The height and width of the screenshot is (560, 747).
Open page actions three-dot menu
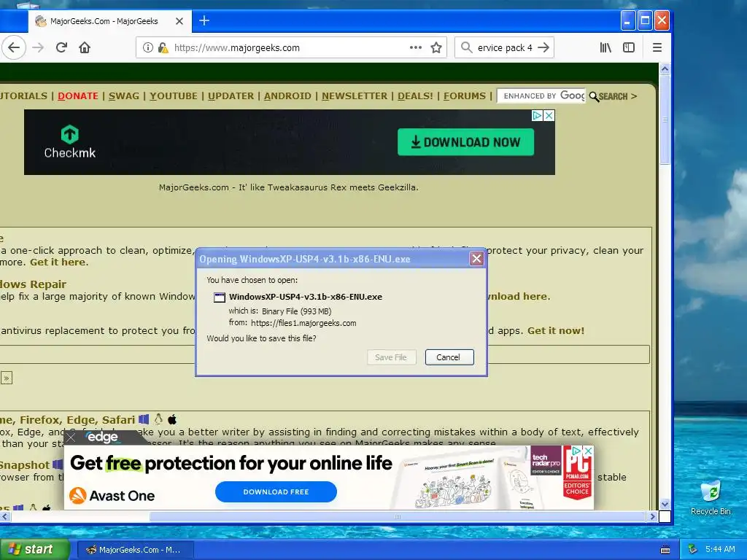pyautogui.click(x=415, y=47)
